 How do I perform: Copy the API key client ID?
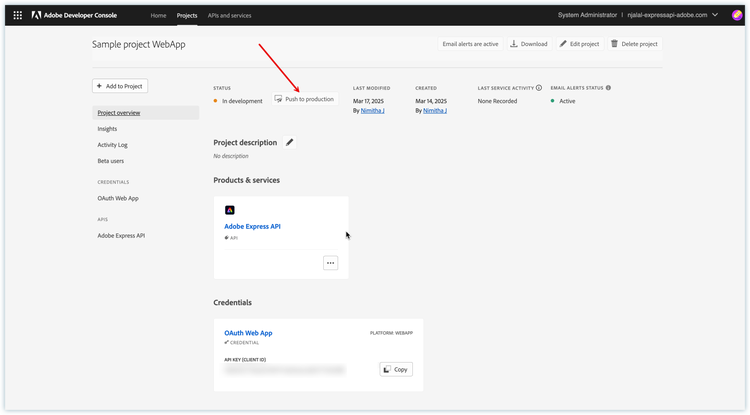click(396, 369)
